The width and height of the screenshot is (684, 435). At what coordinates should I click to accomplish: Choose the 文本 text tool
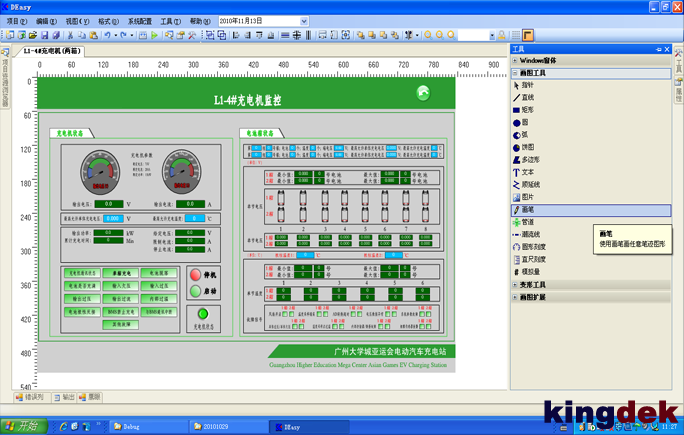(527, 172)
